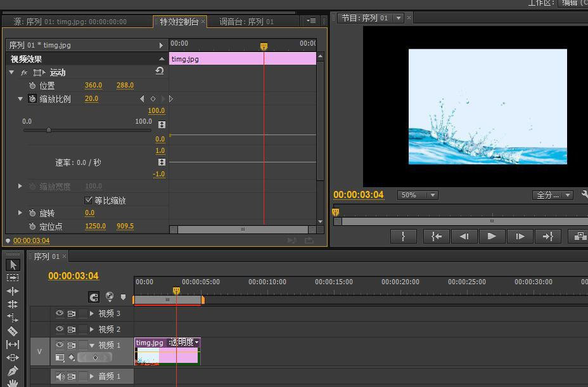The height and width of the screenshot is (387, 588).
Task: Expand the 旋转 rotation property
Action: tap(20, 213)
